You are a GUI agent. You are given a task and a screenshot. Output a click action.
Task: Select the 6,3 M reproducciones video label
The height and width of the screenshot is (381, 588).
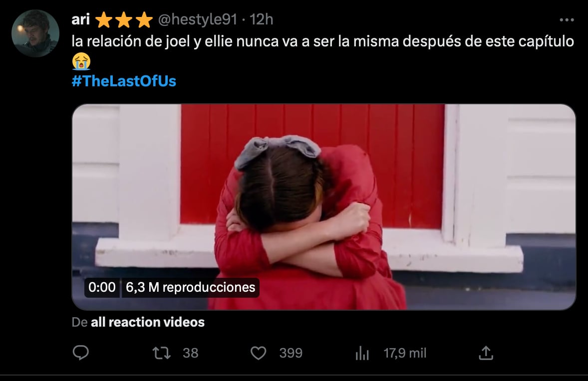coord(191,287)
